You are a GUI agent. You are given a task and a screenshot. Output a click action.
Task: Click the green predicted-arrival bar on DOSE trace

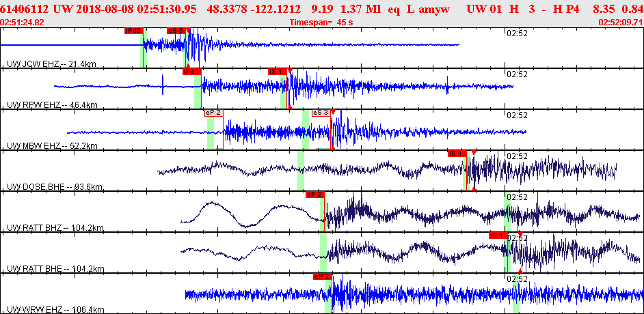click(301, 170)
